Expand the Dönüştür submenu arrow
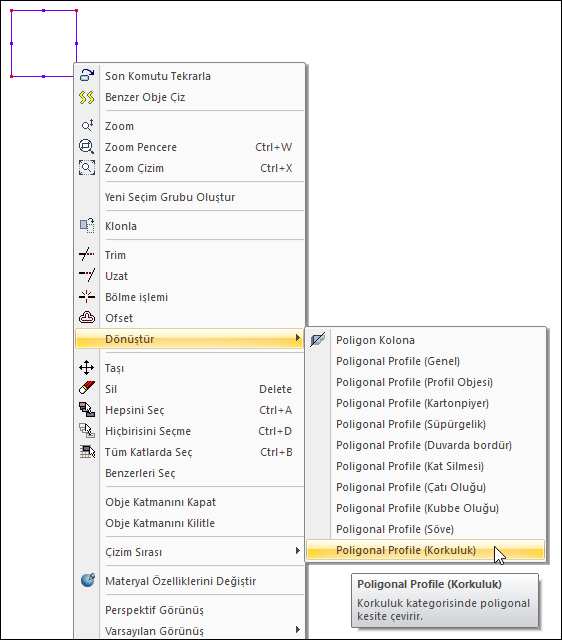The width and height of the screenshot is (562, 640). point(298,338)
